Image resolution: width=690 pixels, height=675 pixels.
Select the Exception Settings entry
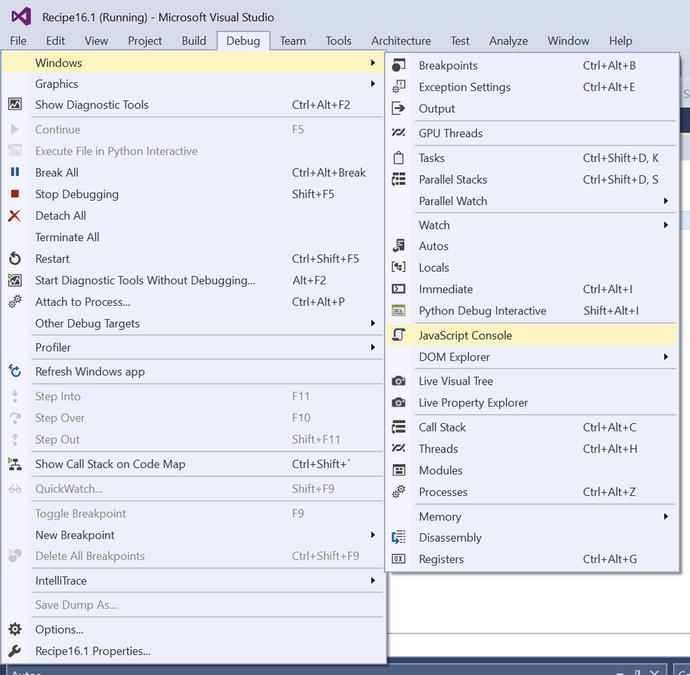pos(532,87)
